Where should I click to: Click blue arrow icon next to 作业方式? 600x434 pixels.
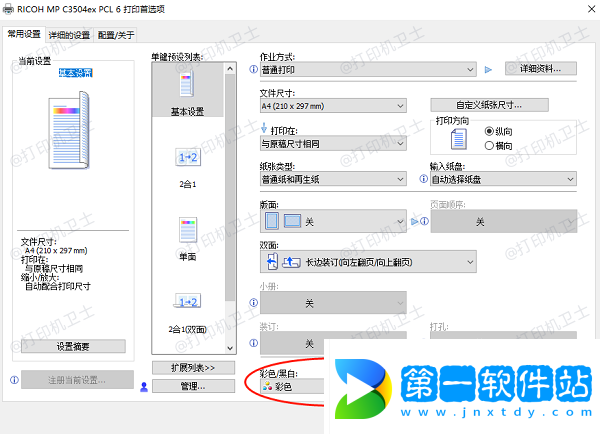488,70
